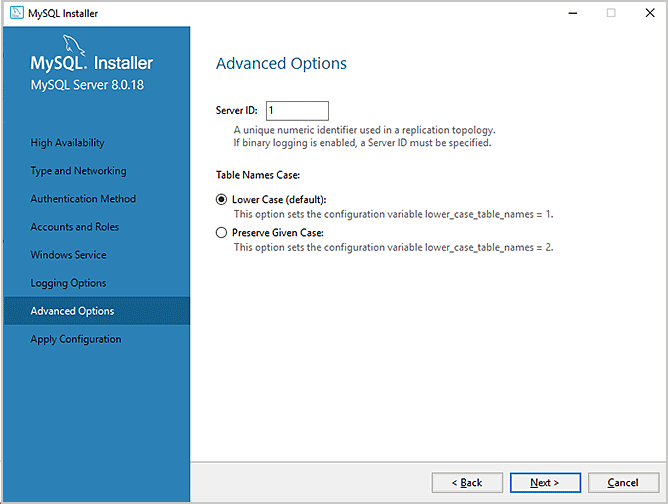
Task: Click the Back button
Action: click(467, 483)
